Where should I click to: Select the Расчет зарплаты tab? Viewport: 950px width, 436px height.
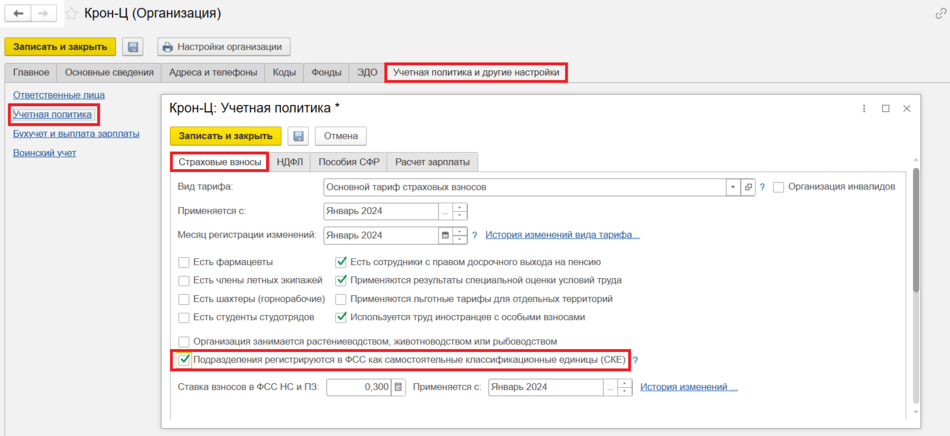[433, 162]
